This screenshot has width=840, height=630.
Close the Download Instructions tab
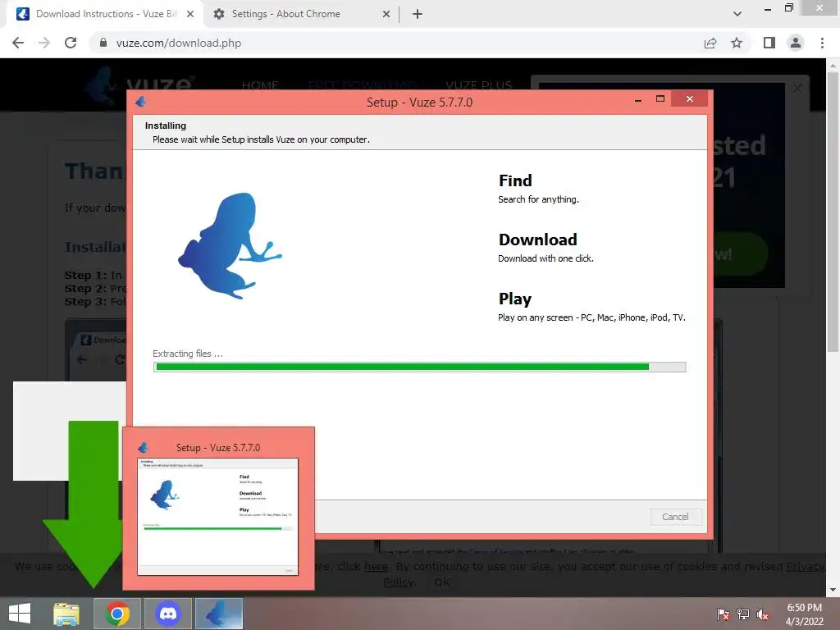(x=190, y=14)
